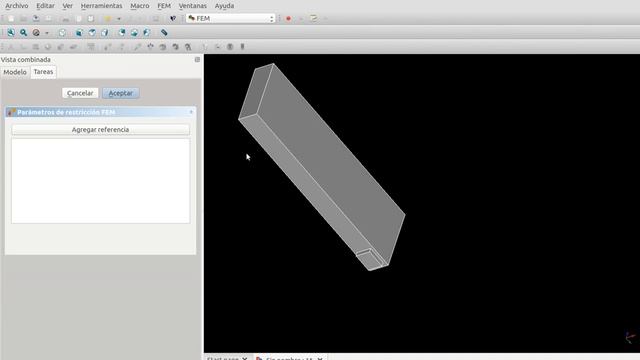The height and width of the screenshot is (360, 640).
Task: Click the Fit selection magnifier icon
Action: [24, 33]
